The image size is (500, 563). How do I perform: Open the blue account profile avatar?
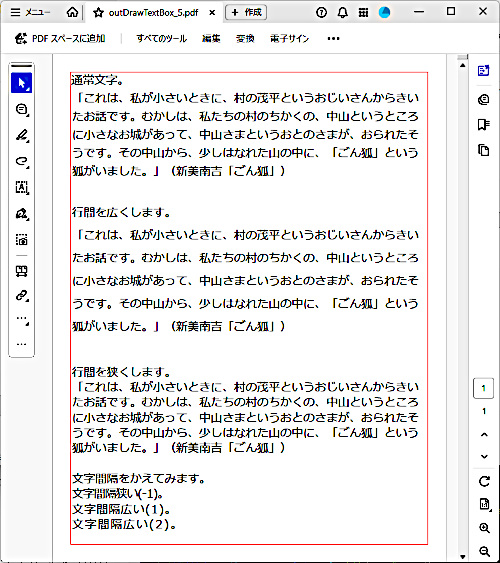click(x=384, y=12)
